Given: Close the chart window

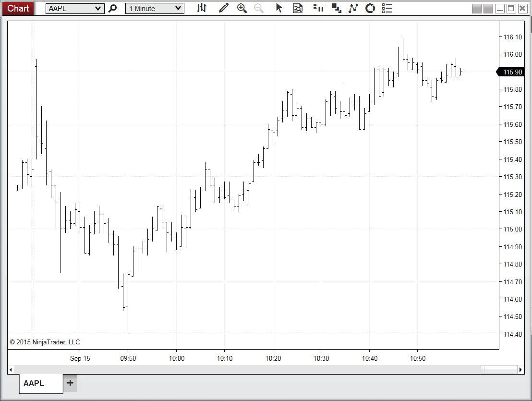Looking at the screenshot, I should 523,9.
